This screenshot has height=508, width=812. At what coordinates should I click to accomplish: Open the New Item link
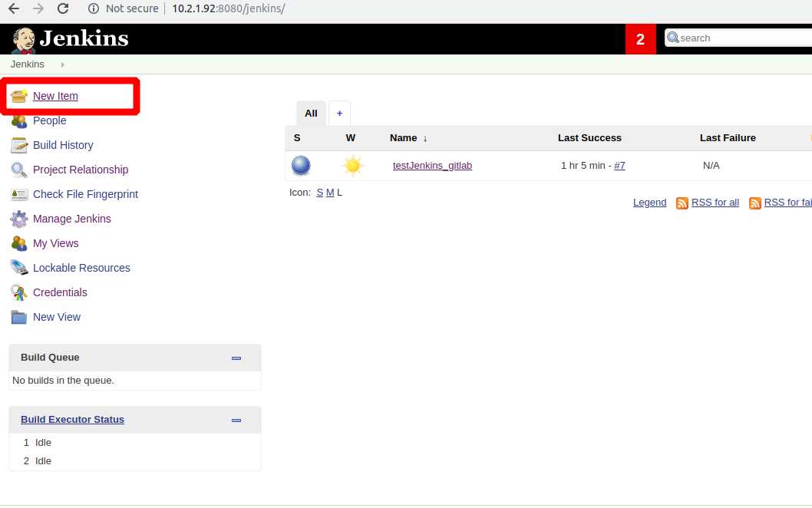point(55,96)
